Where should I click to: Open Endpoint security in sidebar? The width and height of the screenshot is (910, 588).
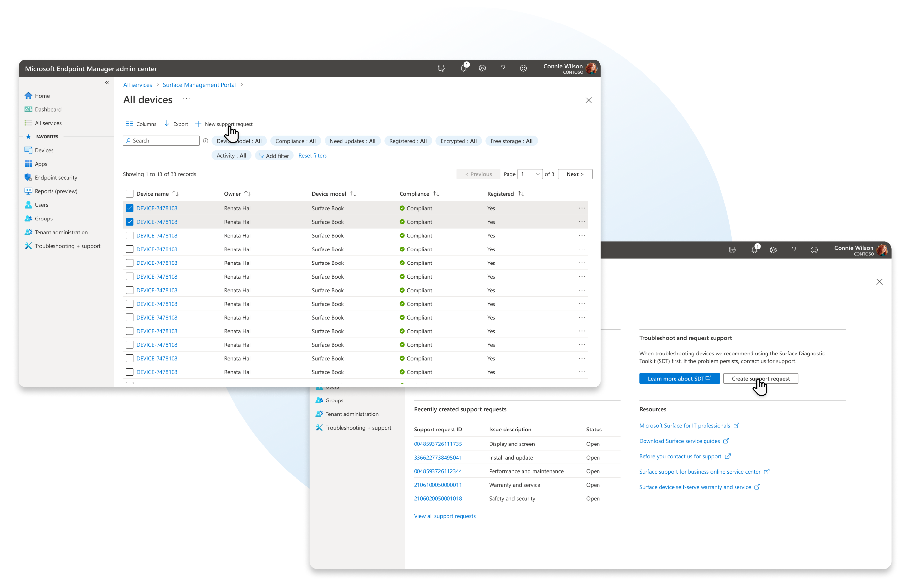[x=51, y=177]
